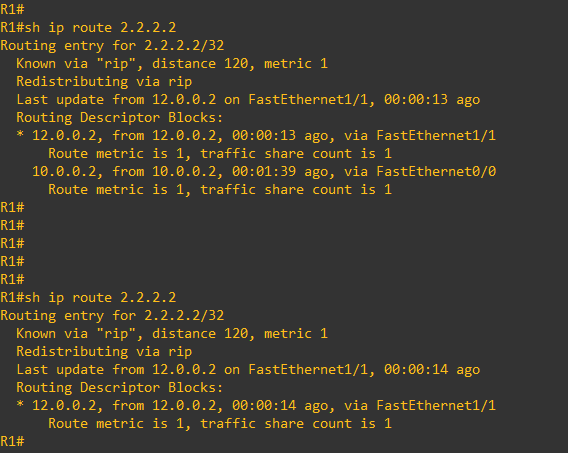
Task: Click the second "Redistributing via rip" line
Action: click(104, 352)
